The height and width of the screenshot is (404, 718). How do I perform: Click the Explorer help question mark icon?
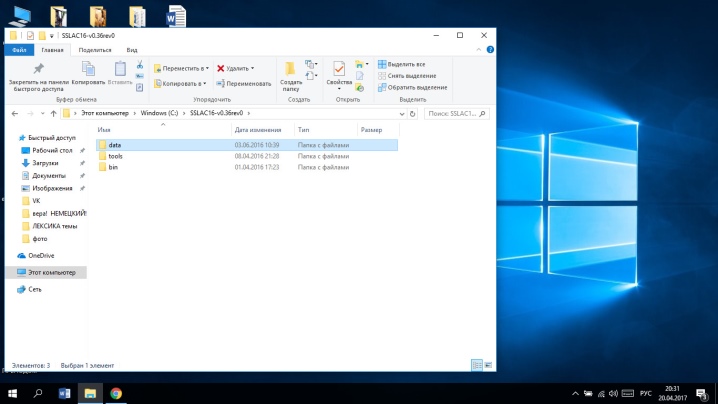point(490,49)
